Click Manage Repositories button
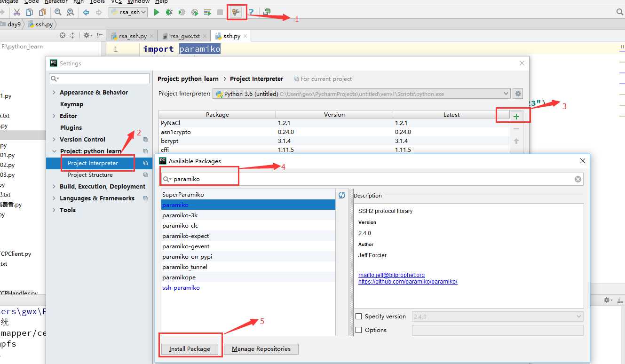This screenshot has height=364, width=625. click(261, 349)
